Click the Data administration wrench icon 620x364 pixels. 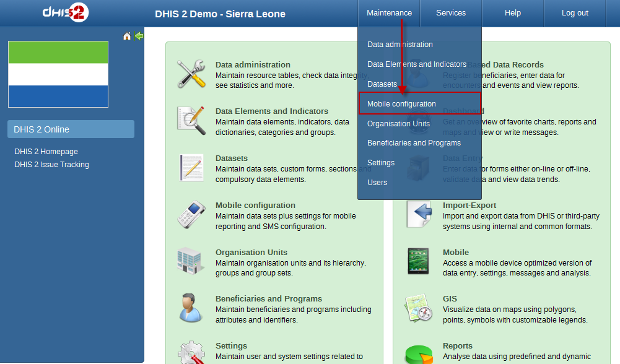(x=191, y=74)
